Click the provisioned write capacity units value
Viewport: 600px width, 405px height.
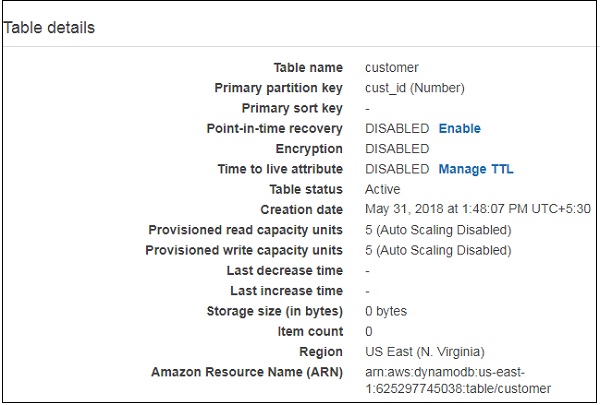tap(438, 250)
